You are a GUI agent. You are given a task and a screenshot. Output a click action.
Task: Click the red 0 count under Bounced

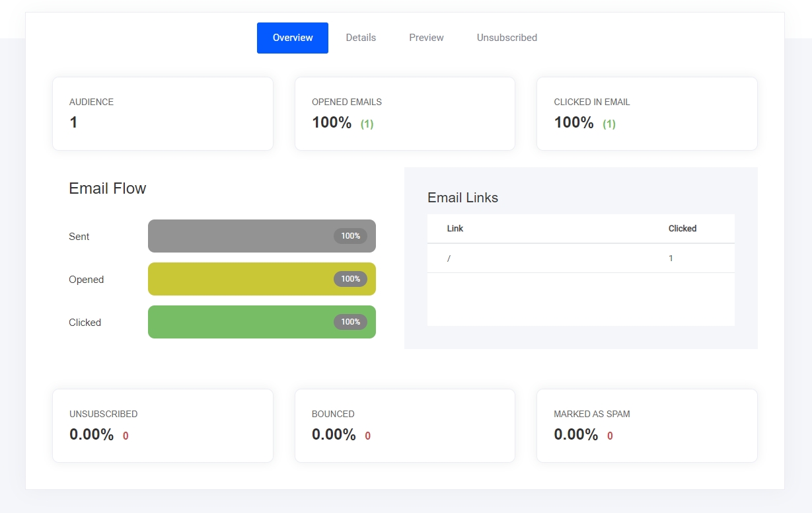367,436
